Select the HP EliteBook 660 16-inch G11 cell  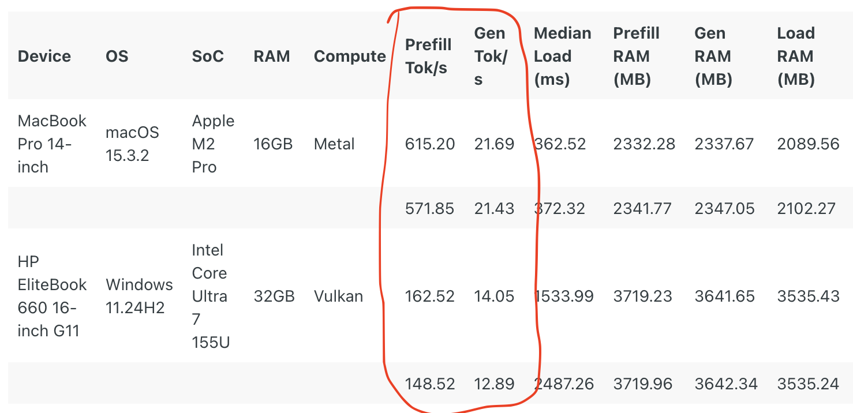[x=52, y=296]
